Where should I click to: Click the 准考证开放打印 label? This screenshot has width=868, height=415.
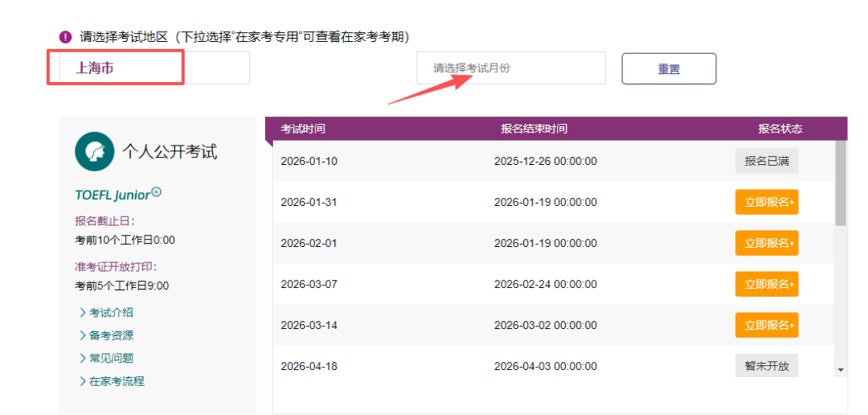pyautogui.click(x=117, y=266)
